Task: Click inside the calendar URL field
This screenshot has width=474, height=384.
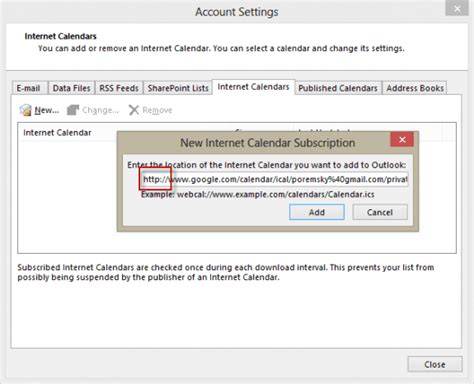Action: 275,179
